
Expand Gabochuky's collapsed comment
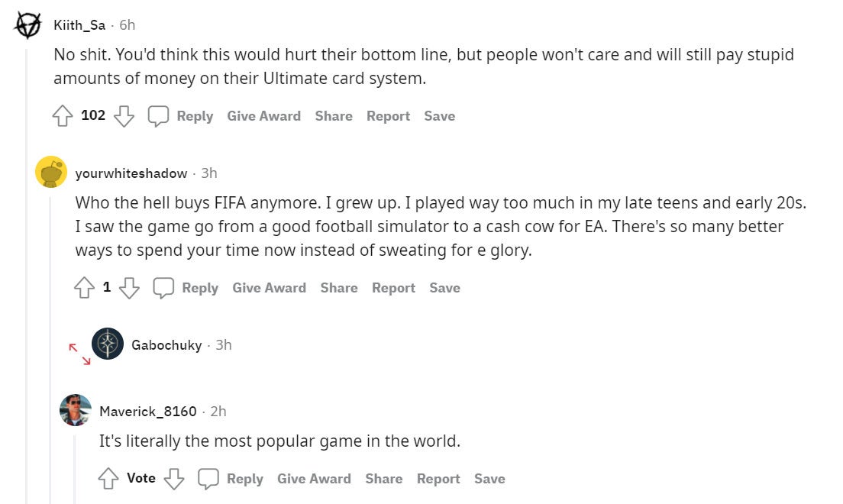point(77,344)
